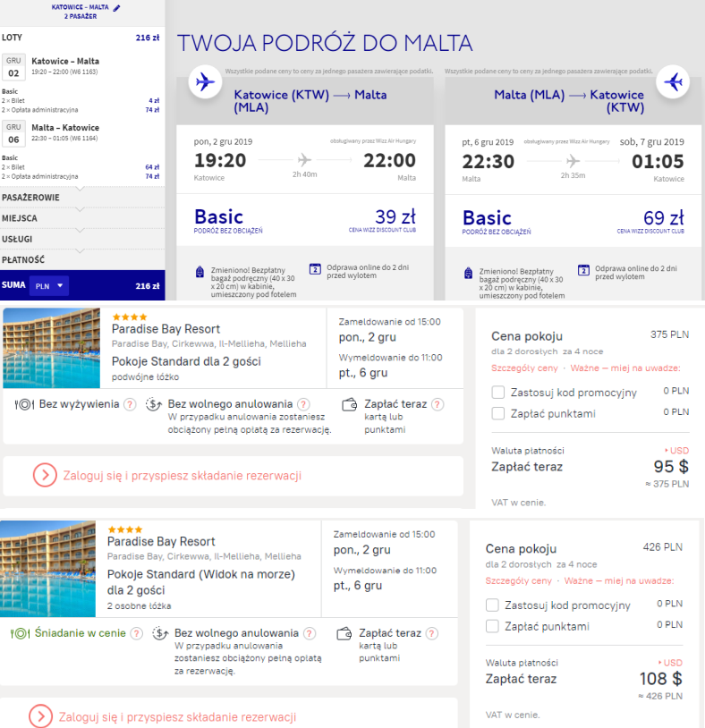Change payment currency via USD link for 95 $ room
The height and width of the screenshot is (728, 705).
coord(676,451)
